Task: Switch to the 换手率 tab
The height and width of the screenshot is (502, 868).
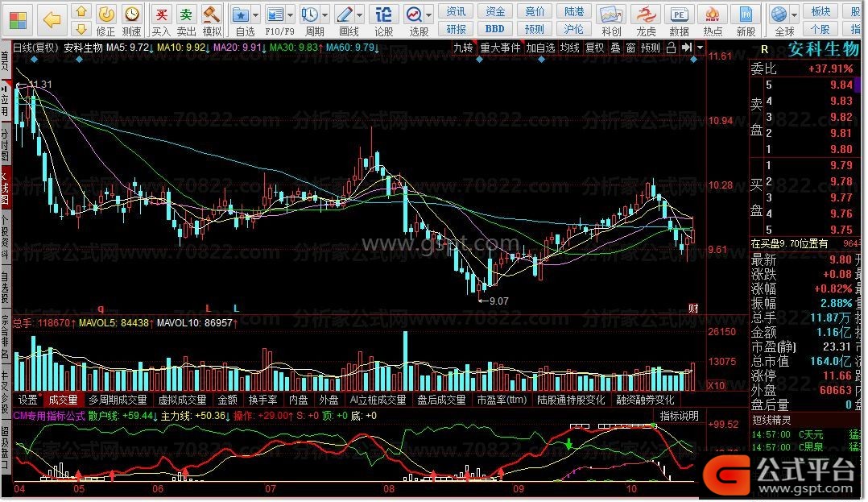Action: pyautogui.click(x=263, y=400)
